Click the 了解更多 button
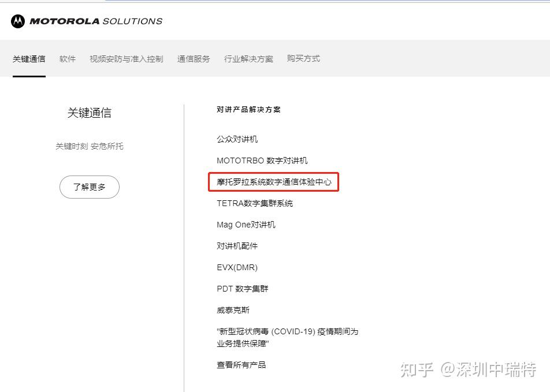This screenshot has height=392, width=550. tap(90, 187)
